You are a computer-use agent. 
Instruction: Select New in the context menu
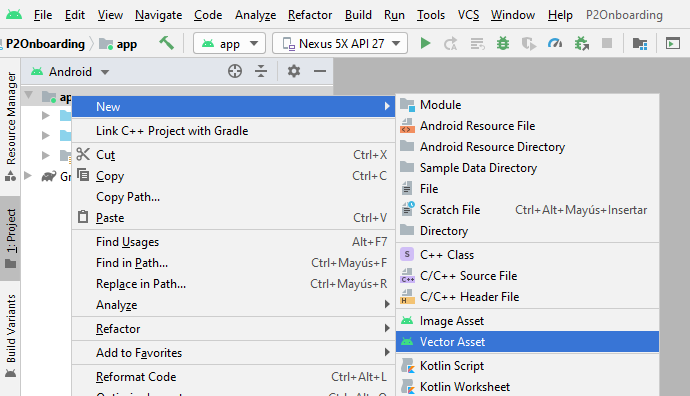coord(233,106)
